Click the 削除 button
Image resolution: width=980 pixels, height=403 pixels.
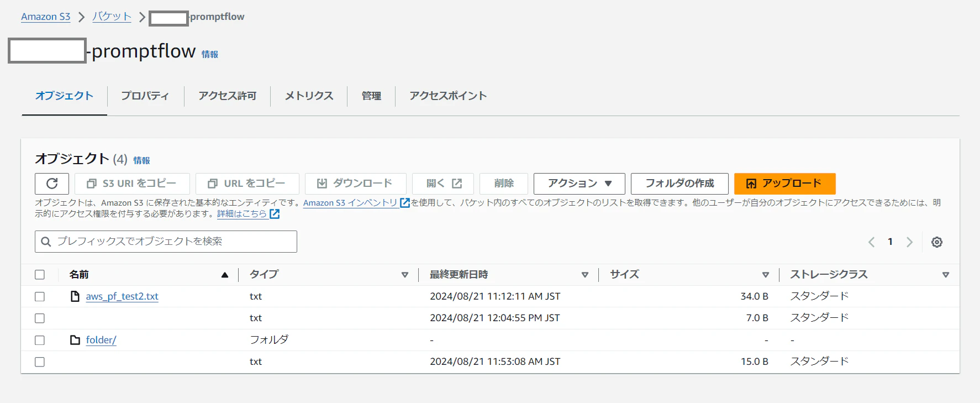coord(504,184)
